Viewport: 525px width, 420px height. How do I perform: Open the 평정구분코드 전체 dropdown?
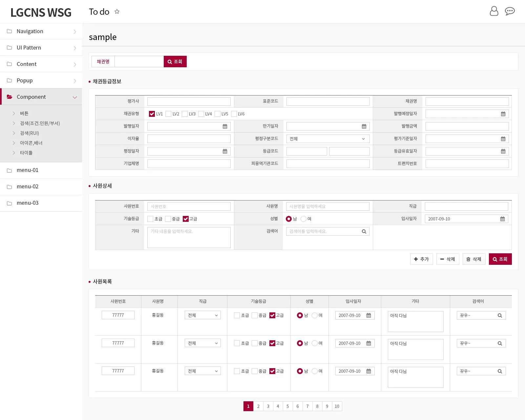point(328,139)
